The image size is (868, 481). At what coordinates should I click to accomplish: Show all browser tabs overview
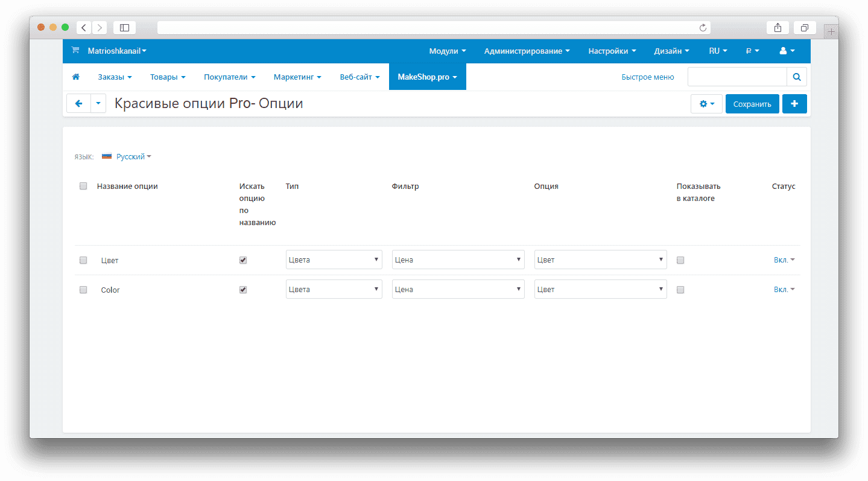click(x=805, y=27)
